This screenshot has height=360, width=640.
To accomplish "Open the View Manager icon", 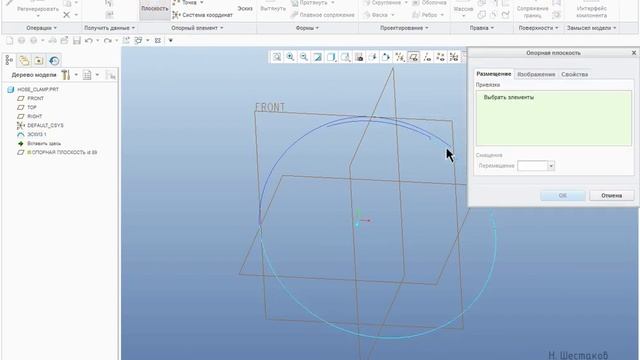I will click(359, 57).
